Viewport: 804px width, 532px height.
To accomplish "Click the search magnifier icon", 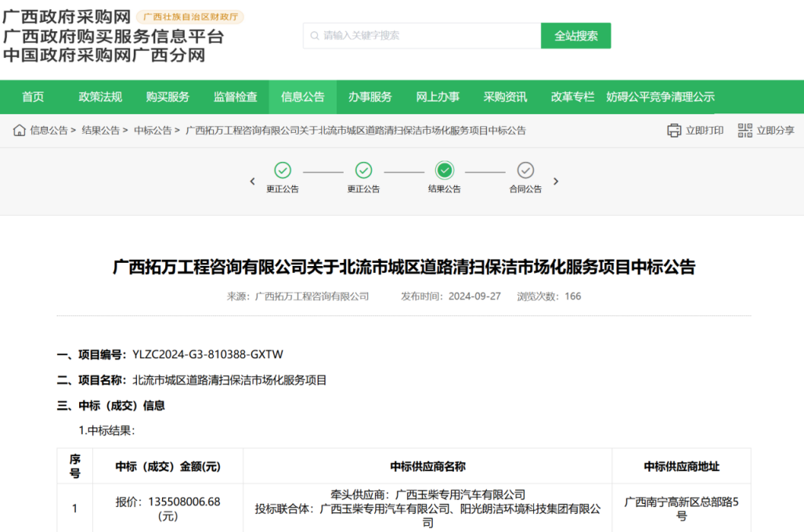I will tap(315, 36).
